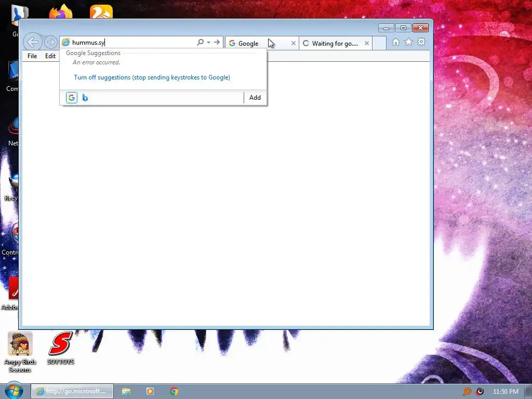The image size is (532, 399).
Task: Click the round red-black tray icon
Action: (480, 392)
